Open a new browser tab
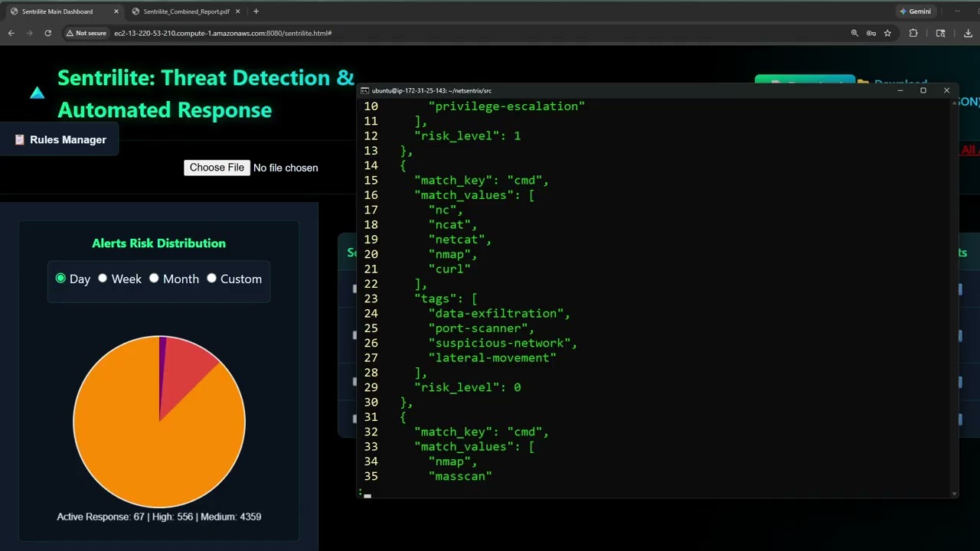 tap(256, 11)
